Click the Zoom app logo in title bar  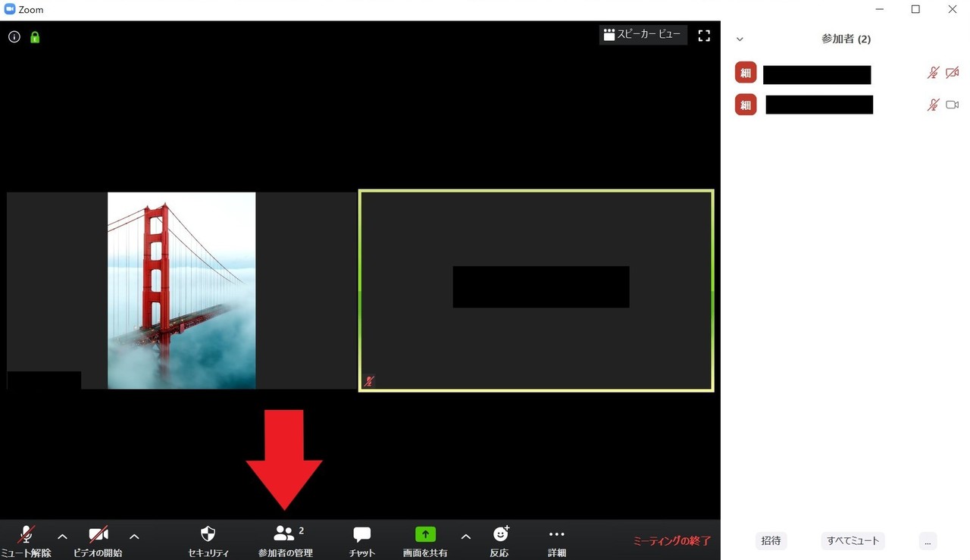click(10, 9)
